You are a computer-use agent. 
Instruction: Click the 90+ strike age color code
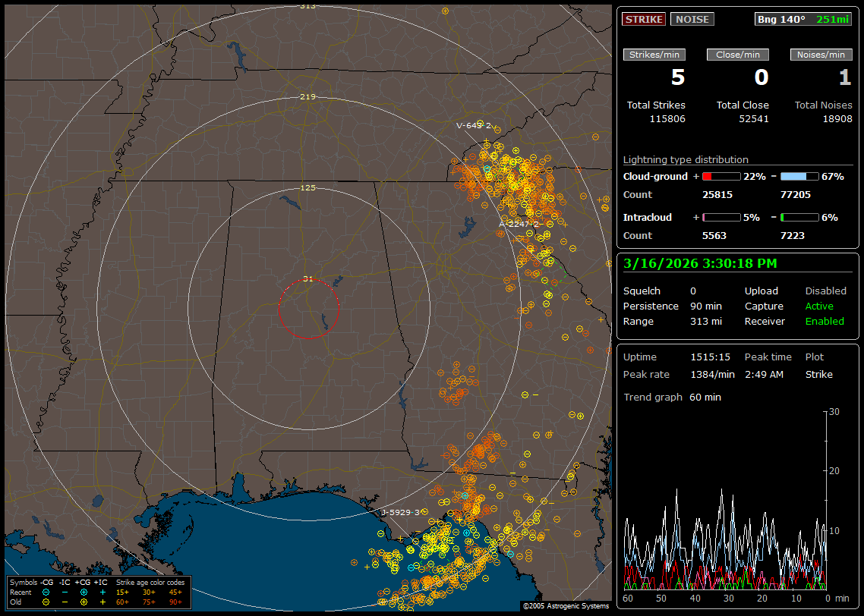click(x=175, y=602)
